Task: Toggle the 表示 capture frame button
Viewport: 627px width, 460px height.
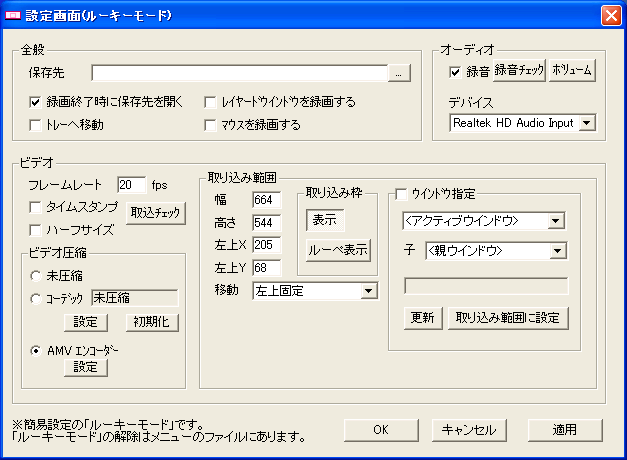Action: pos(325,220)
